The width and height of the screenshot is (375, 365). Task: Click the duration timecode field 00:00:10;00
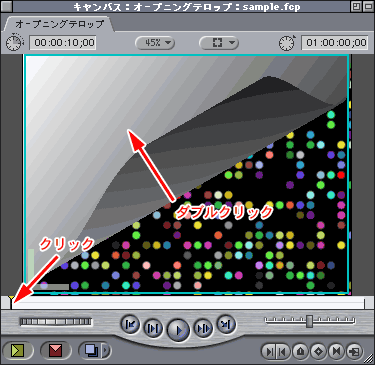tap(63, 43)
